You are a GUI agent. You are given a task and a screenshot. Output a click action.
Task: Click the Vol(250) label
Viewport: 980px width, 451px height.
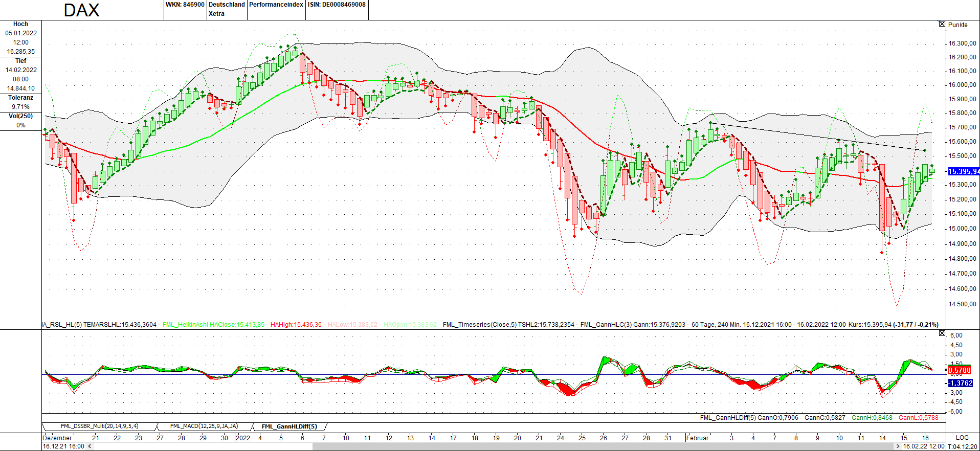pos(20,116)
